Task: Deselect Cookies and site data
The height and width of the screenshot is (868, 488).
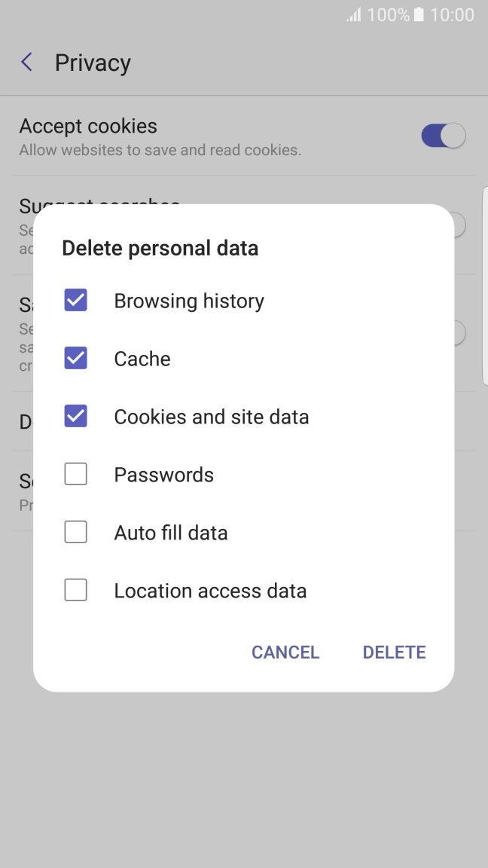Action: click(75, 416)
